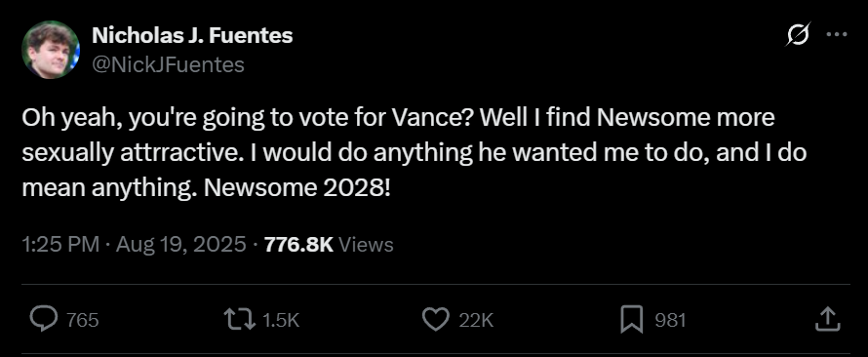This screenshot has width=868, height=357.
Task: Click the Nicholas J. Fuentes display name
Action: point(192,35)
